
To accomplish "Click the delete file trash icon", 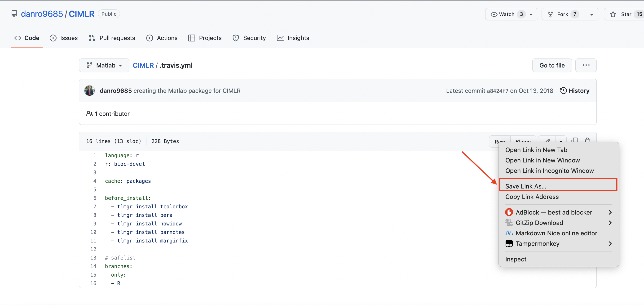I will point(587,140).
